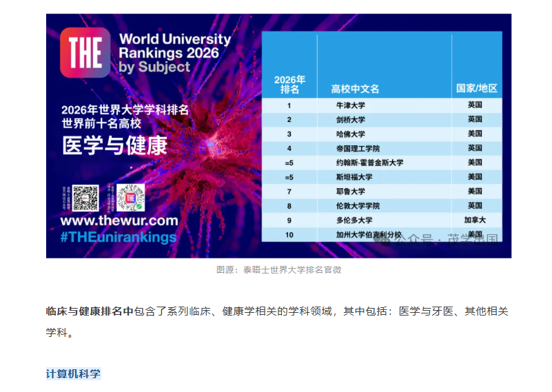Screen dimensions: 552x392
Task: Click the black-and-white QR code
Action: tap(86, 198)
